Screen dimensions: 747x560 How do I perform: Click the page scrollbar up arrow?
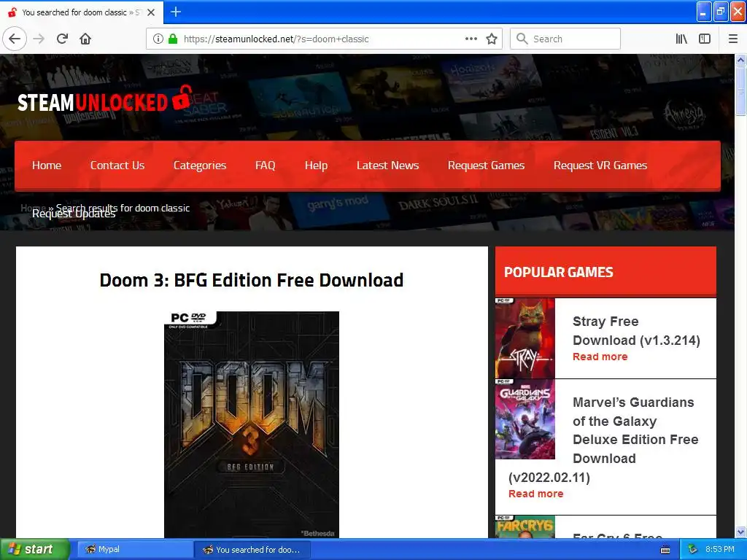(x=740, y=60)
